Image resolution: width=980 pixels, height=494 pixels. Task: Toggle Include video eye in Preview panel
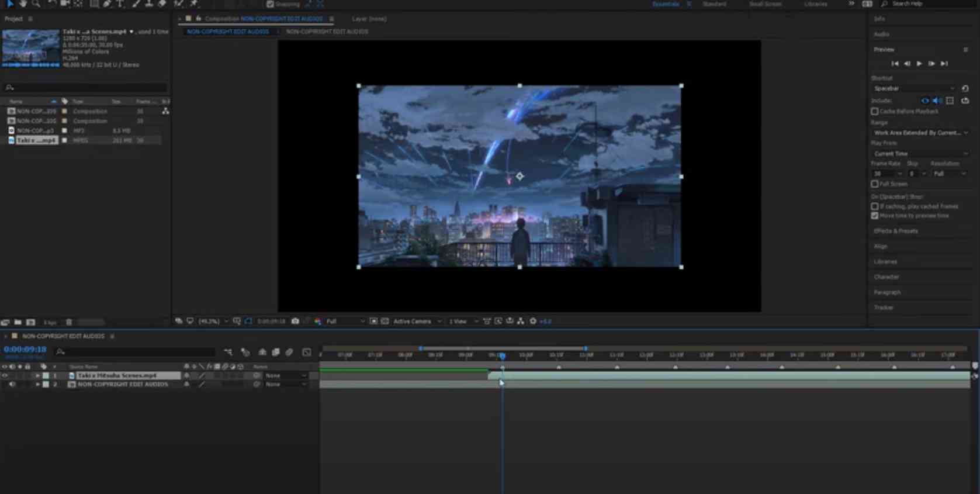pyautogui.click(x=924, y=101)
